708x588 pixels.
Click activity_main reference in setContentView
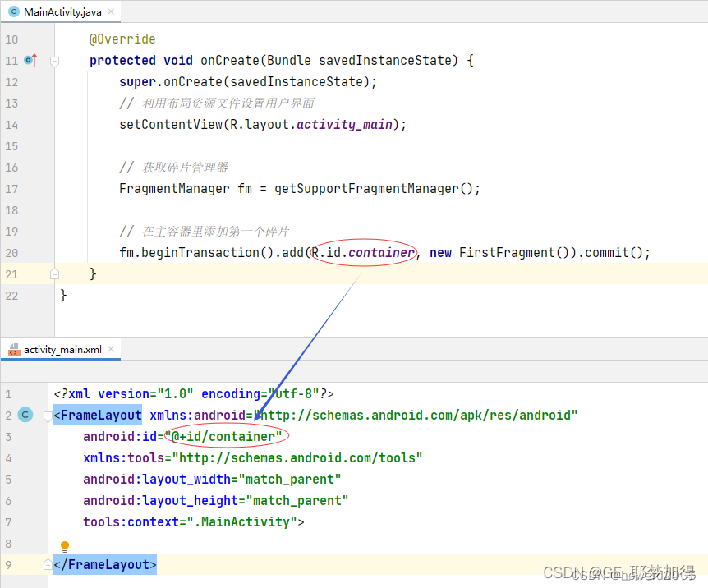coord(344,125)
